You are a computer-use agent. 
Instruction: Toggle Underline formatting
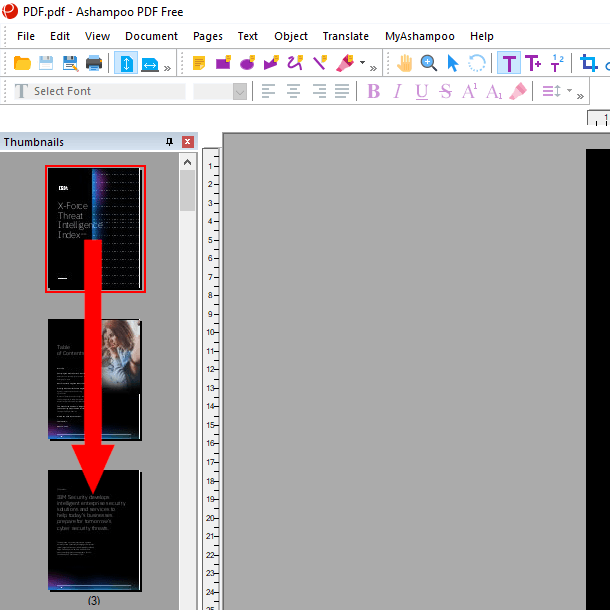point(422,92)
